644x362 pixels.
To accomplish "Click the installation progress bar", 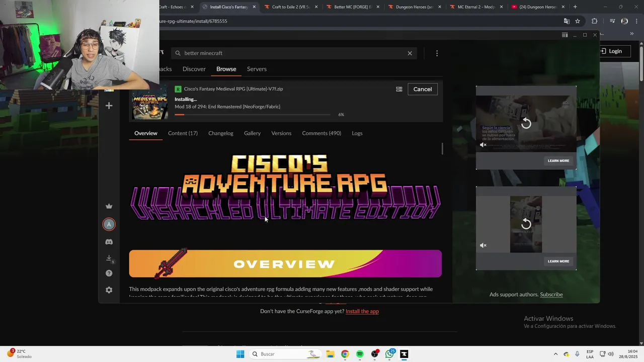I will [253, 115].
